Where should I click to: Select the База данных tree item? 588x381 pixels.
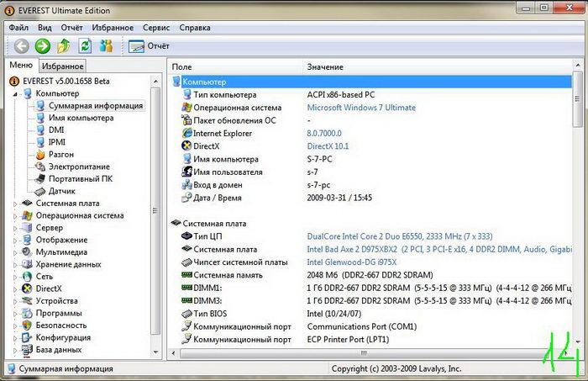click(59, 350)
